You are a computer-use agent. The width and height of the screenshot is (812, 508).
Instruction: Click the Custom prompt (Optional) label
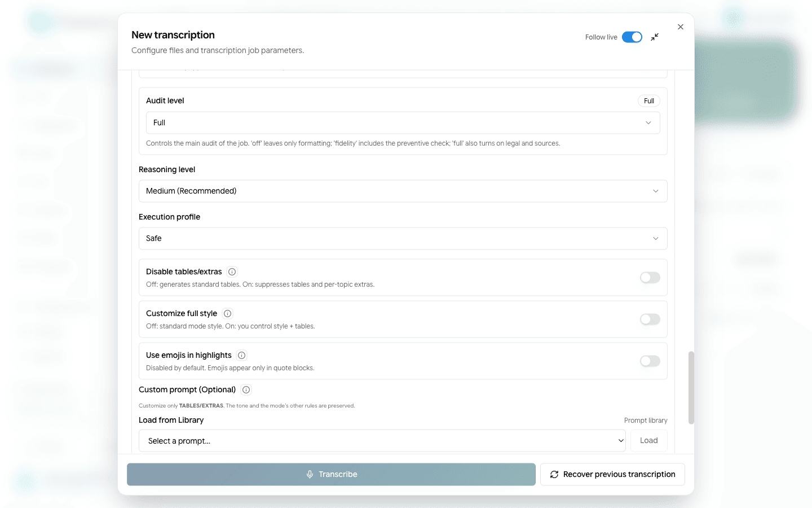click(x=187, y=390)
